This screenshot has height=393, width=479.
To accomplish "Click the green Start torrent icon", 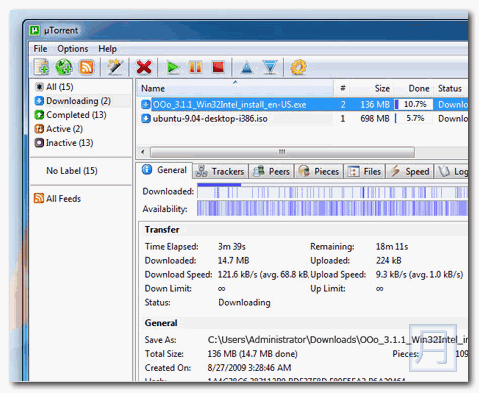I will [173, 68].
